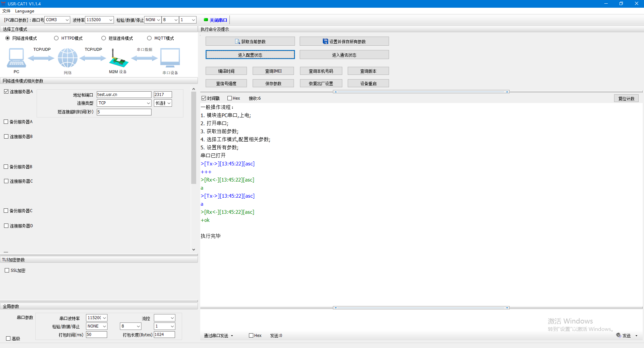
Task: Open the 文件 menu
Action: pyautogui.click(x=6, y=11)
